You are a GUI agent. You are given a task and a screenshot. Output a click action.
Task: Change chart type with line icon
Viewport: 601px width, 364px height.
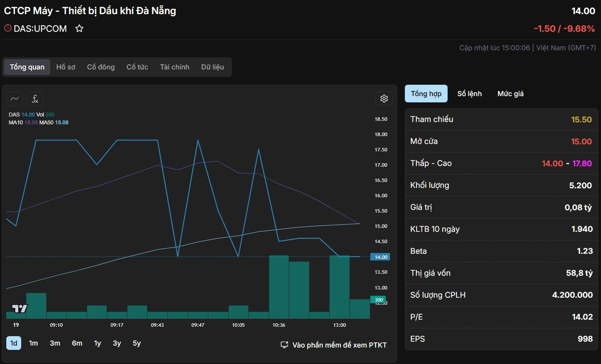(x=15, y=98)
